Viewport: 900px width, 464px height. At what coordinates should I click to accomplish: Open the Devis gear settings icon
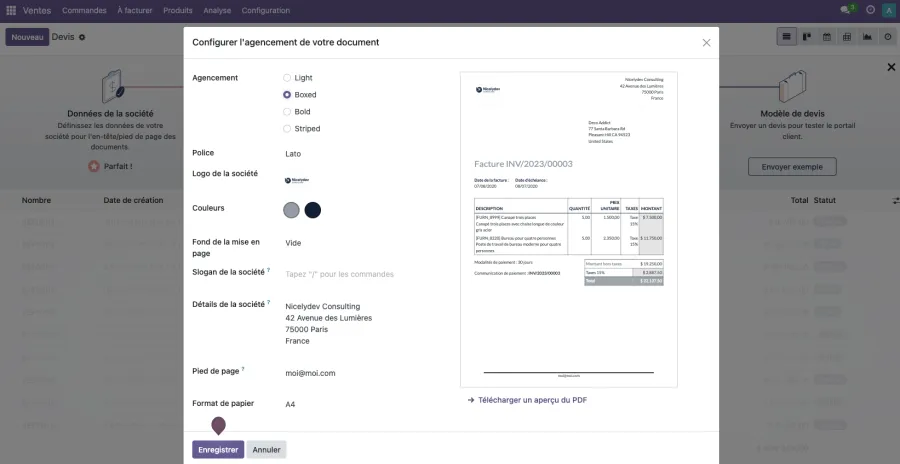coord(82,37)
